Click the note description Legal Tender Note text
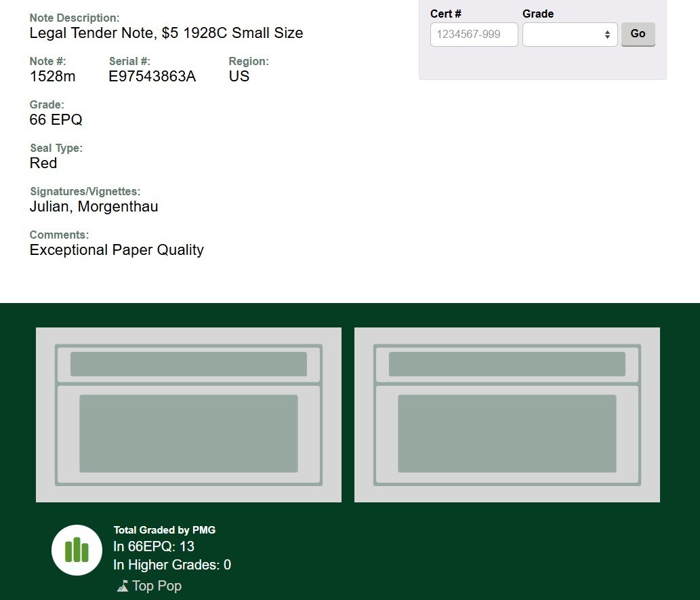 pos(166,33)
